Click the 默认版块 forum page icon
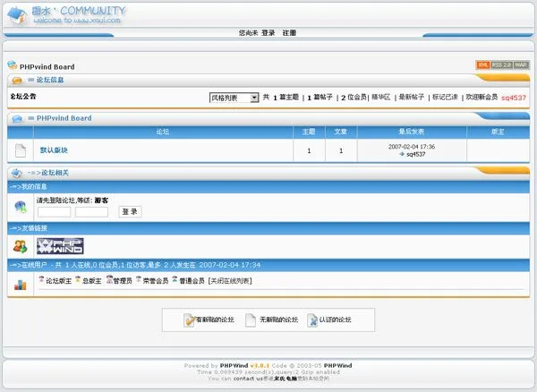The image size is (537, 392). (20, 150)
